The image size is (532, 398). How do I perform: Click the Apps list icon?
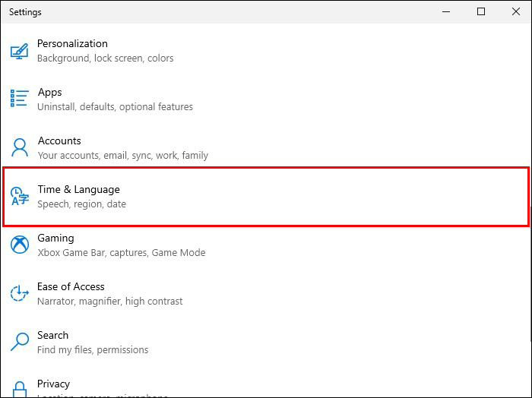pos(19,99)
